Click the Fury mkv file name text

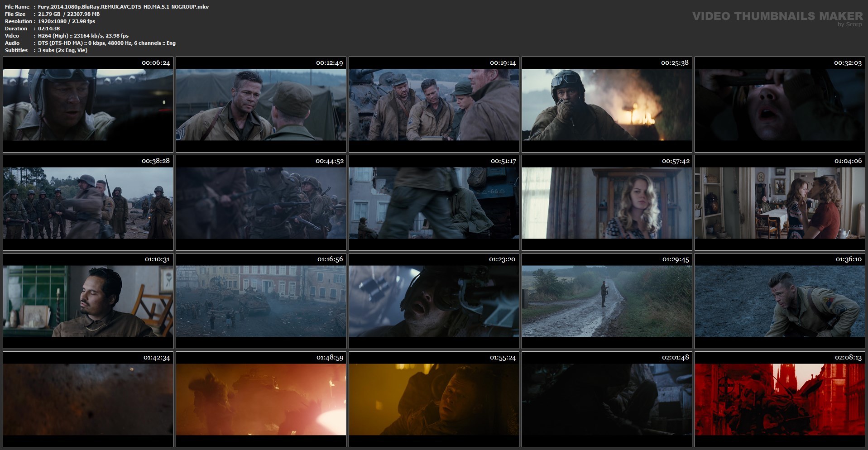123,7
